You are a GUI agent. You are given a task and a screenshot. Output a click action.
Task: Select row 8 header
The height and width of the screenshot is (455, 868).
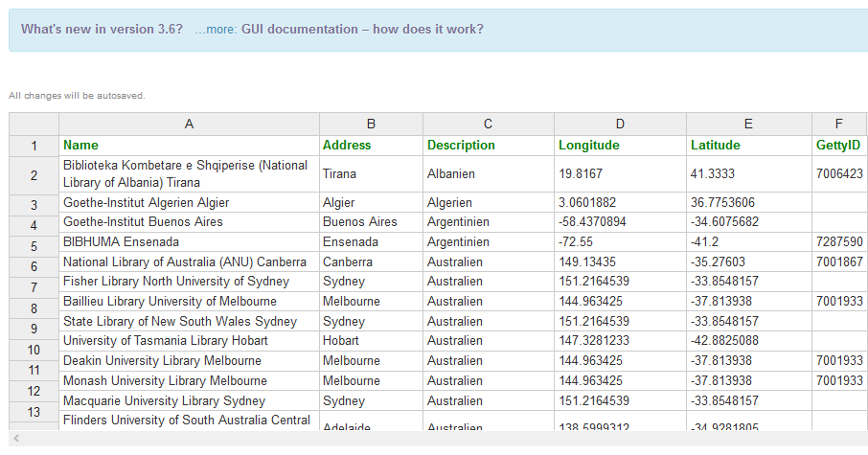pyautogui.click(x=34, y=308)
